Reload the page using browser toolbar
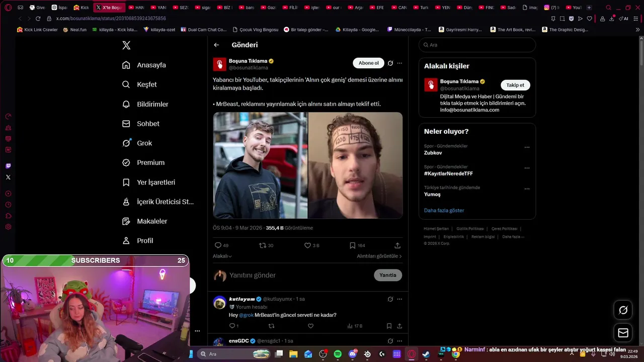Viewport: 644px width, 362px height. (x=38, y=19)
